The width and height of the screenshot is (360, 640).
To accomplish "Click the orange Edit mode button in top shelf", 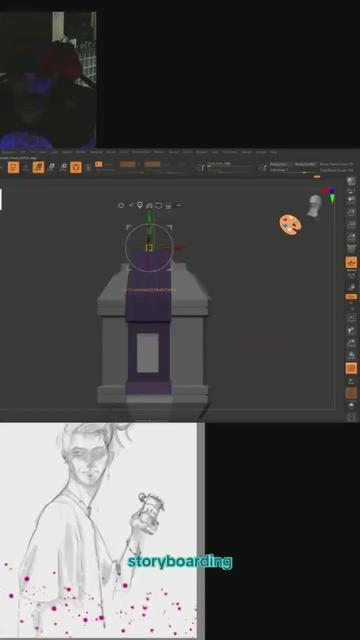I will coord(13,167).
